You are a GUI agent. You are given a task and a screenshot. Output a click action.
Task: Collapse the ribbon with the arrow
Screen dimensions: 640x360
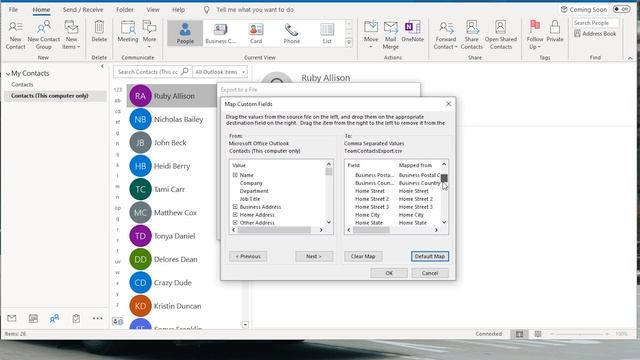click(x=630, y=58)
